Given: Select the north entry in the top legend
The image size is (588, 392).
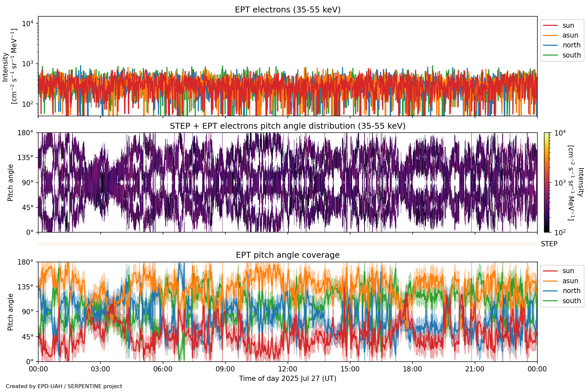Looking at the screenshot, I should [x=571, y=45].
